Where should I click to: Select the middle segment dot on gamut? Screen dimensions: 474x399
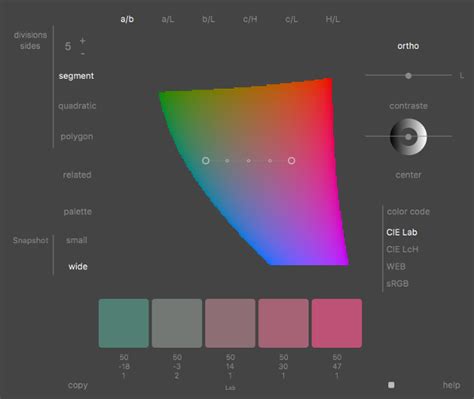tap(249, 161)
